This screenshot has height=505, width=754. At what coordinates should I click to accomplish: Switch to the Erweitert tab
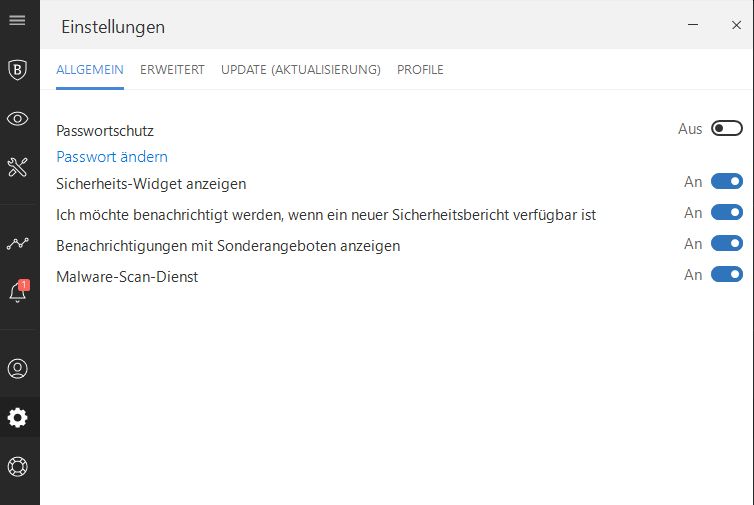(172, 70)
